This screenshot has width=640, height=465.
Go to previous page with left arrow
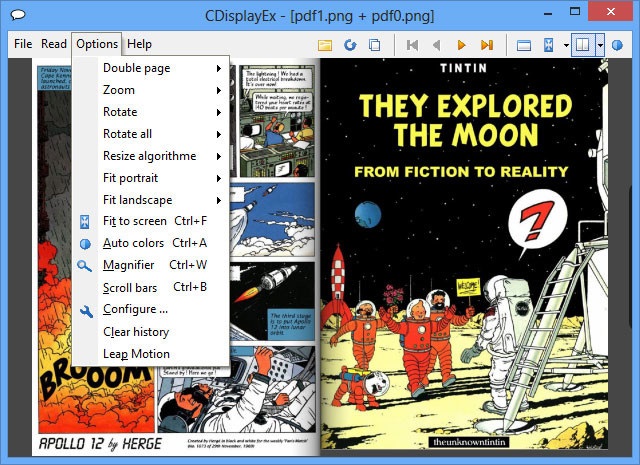pyautogui.click(x=436, y=45)
